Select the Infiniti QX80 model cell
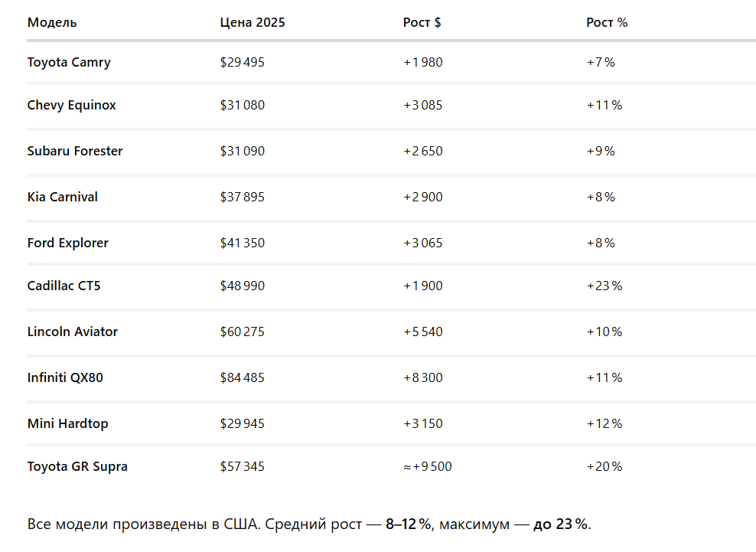 65,377
